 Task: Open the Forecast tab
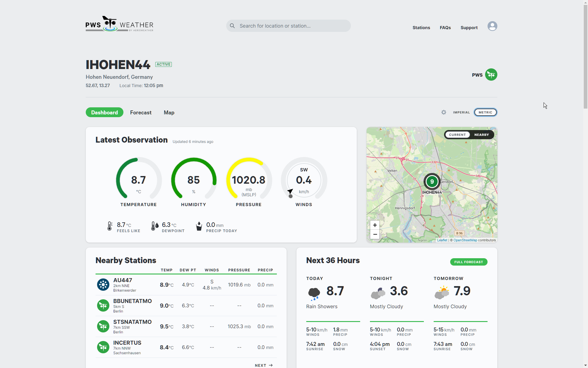tap(141, 112)
